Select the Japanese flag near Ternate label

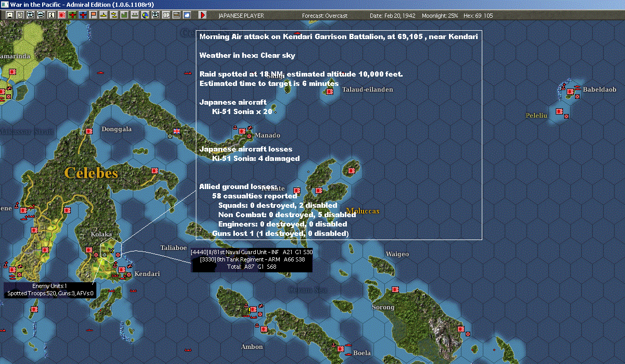[297, 191]
